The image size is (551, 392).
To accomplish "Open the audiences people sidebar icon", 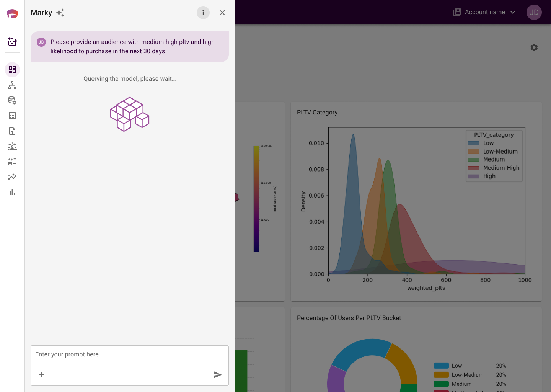I will (x=12, y=146).
